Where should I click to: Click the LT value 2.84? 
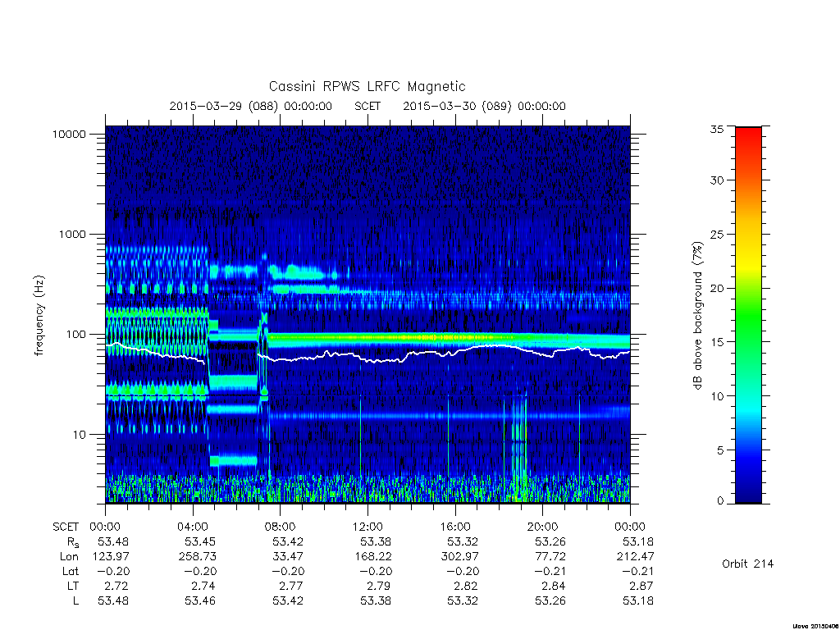pos(554,586)
